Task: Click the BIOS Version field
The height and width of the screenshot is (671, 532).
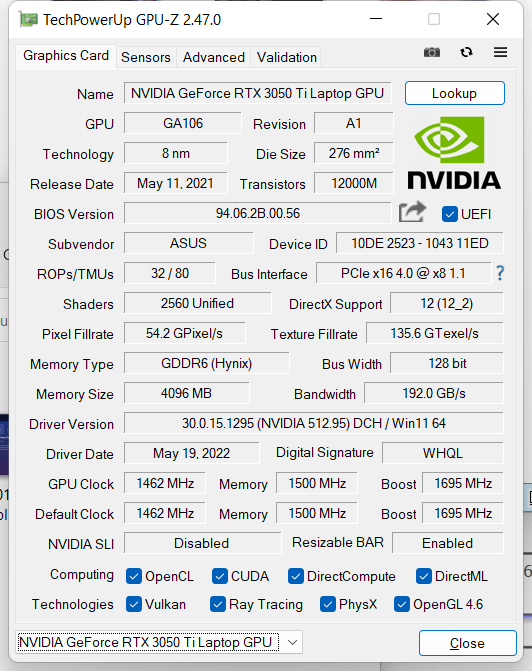Action: click(x=258, y=213)
